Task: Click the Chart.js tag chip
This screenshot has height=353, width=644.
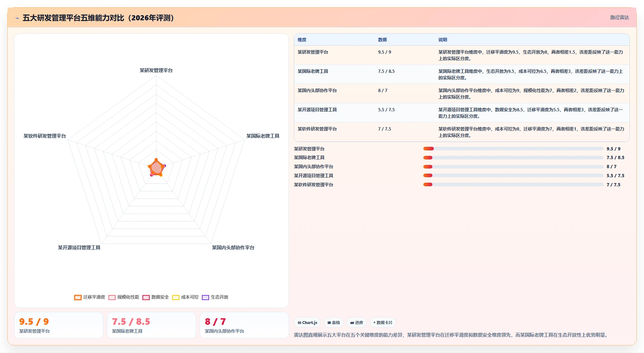Action: 307,323
